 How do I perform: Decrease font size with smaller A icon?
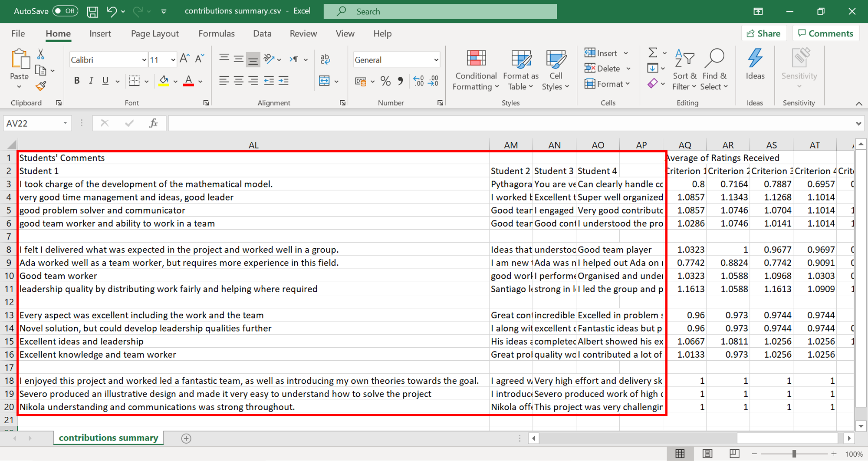pos(200,59)
